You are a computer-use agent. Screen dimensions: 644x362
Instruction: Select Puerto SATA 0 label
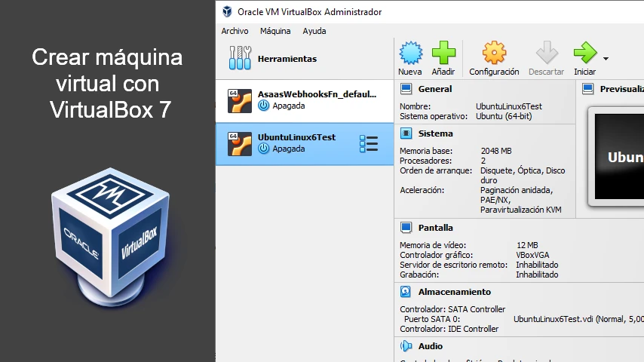pos(432,319)
